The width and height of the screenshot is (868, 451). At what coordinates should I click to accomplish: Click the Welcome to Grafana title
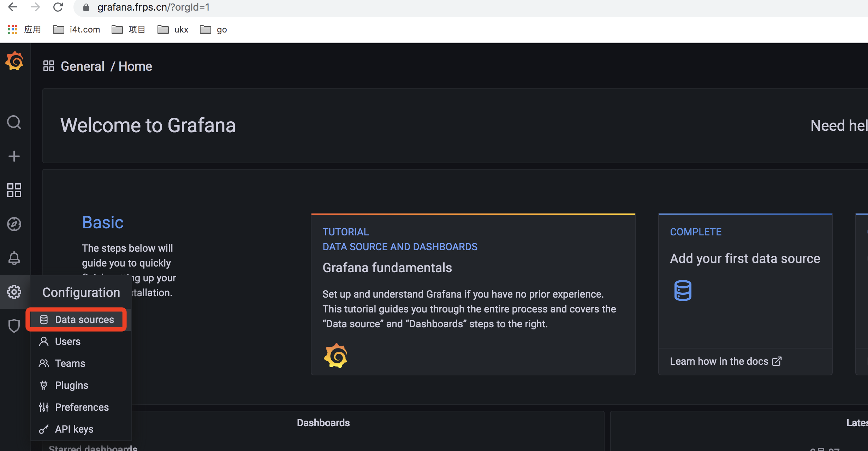(x=148, y=125)
